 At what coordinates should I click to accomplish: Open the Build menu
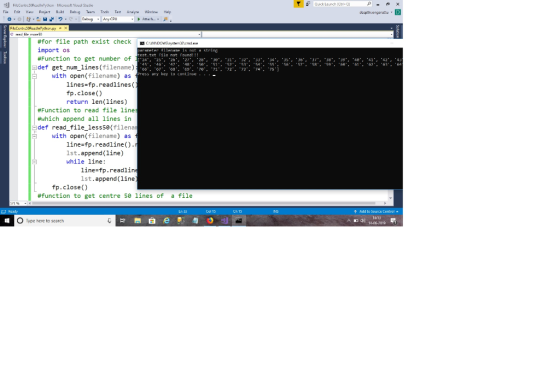point(60,12)
